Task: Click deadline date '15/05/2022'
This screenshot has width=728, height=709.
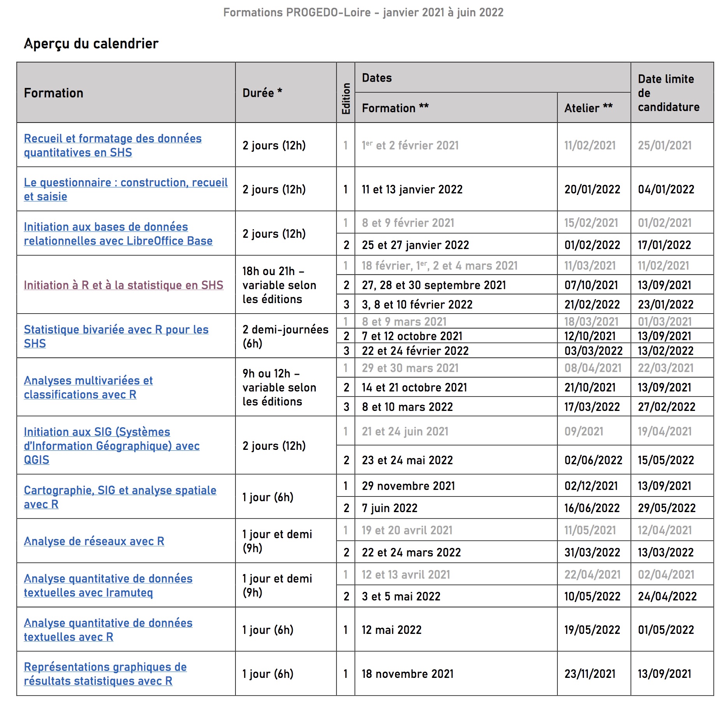Action: pos(666,460)
